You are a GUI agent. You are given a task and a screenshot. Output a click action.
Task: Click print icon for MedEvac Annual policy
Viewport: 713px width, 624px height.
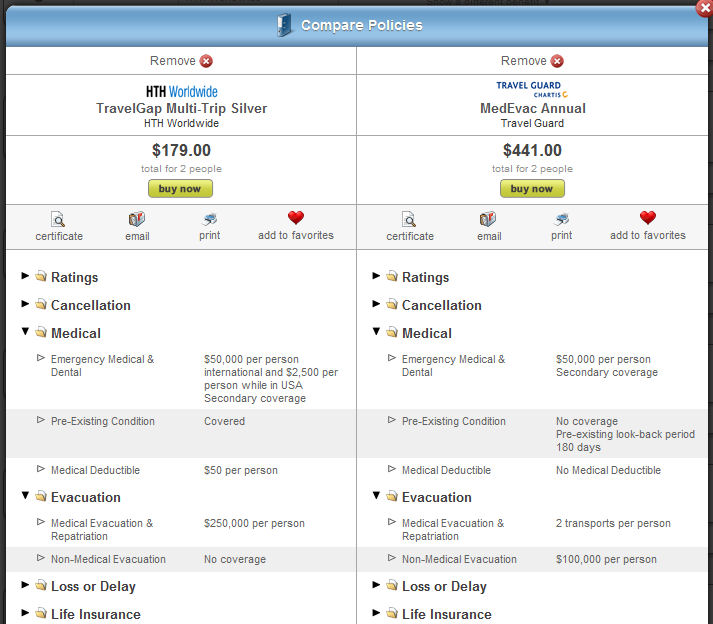[561, 219]
